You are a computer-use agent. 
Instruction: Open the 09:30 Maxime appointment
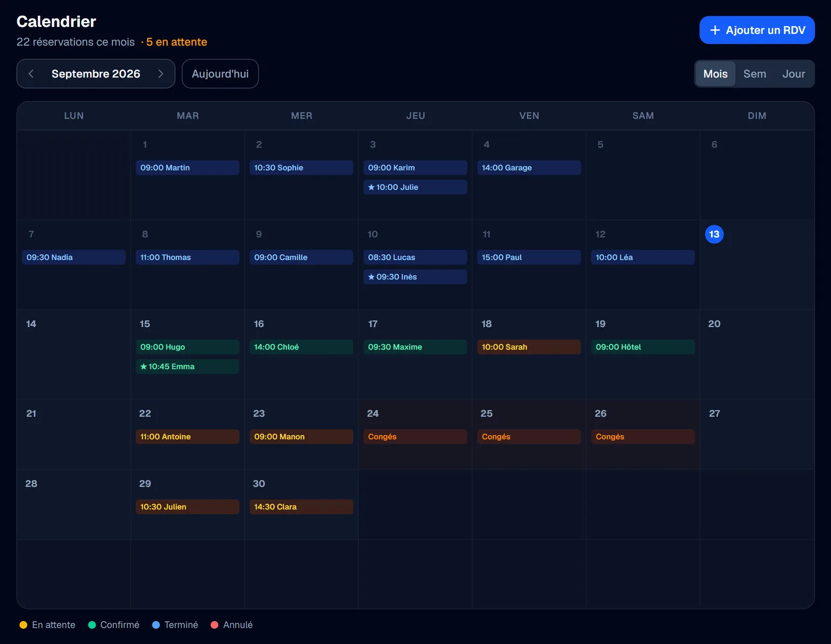pos(415,347)
